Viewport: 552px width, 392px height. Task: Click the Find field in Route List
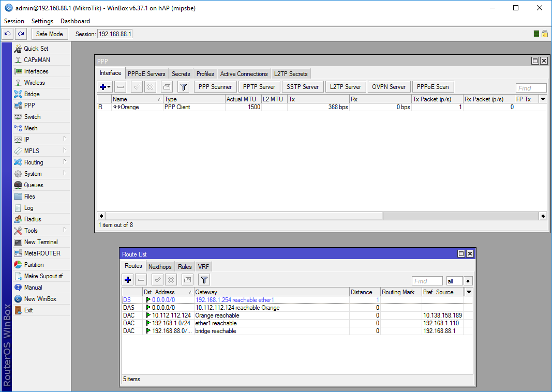(x=427, y=281)
